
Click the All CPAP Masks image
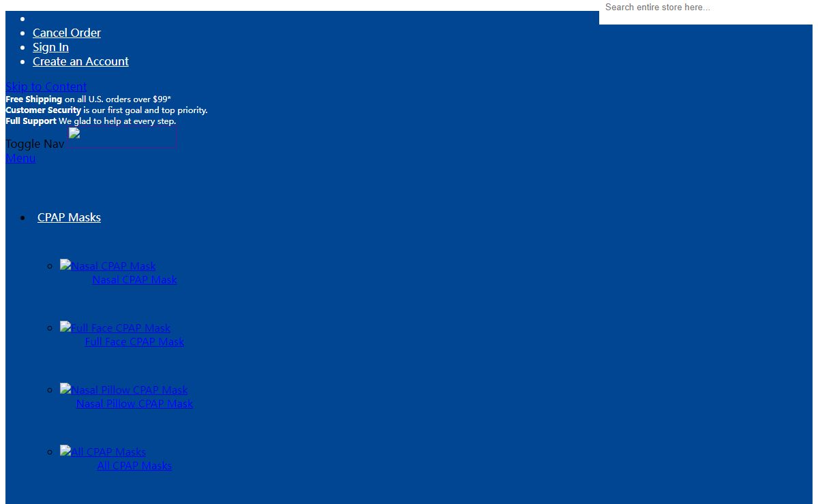[x=103, y=452]
